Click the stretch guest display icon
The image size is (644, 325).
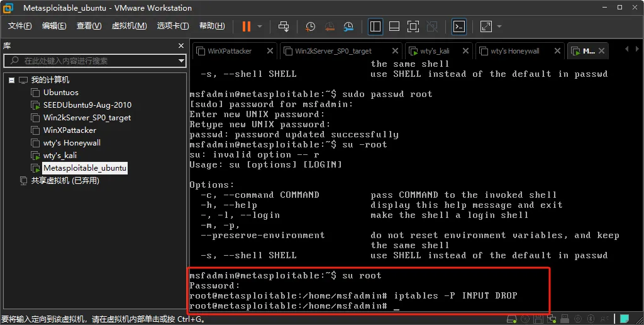486,26
